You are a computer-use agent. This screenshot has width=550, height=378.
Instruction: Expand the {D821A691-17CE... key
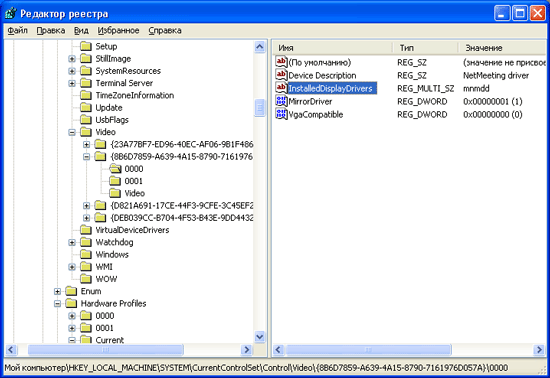pos(87,205)
